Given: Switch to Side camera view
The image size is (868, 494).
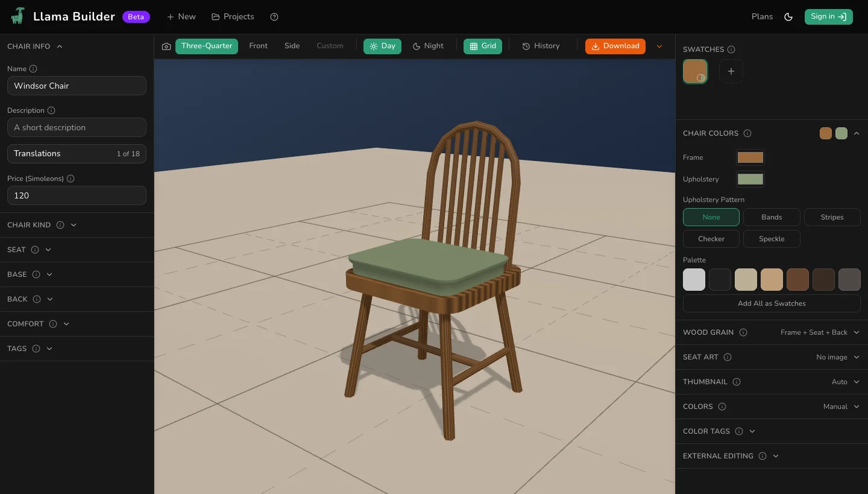Looking at the screenshot, I should tap(292, 46).
